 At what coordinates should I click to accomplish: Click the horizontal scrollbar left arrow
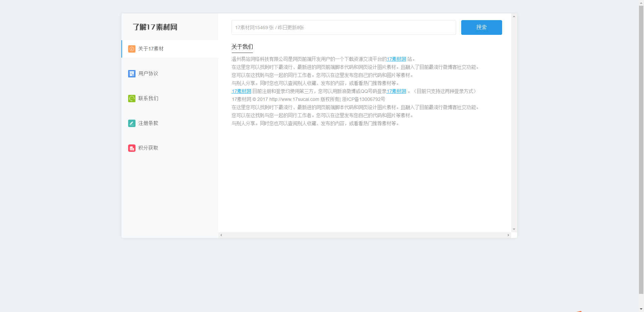coord(221,235)
